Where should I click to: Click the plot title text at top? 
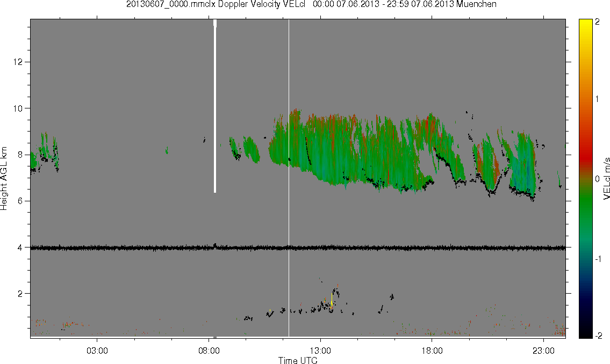[311, 4]
